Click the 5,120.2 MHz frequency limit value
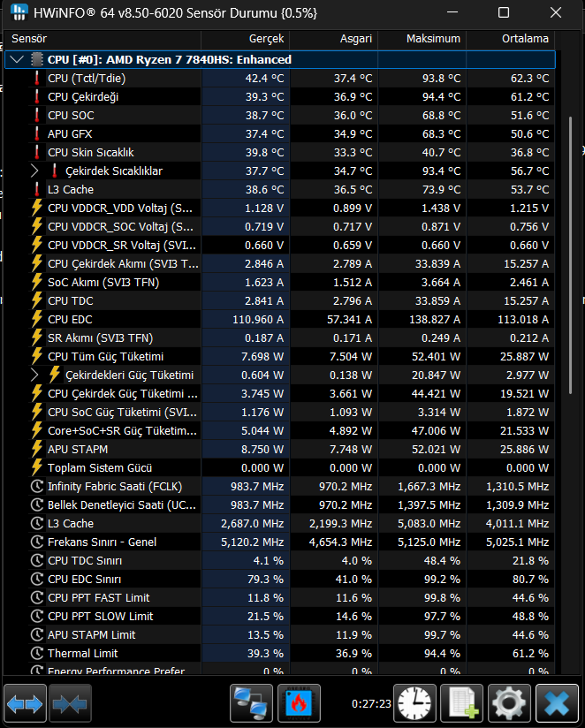The width and height of the screenshot is (585, 728). pyautogui.click(x=252, y=542)
